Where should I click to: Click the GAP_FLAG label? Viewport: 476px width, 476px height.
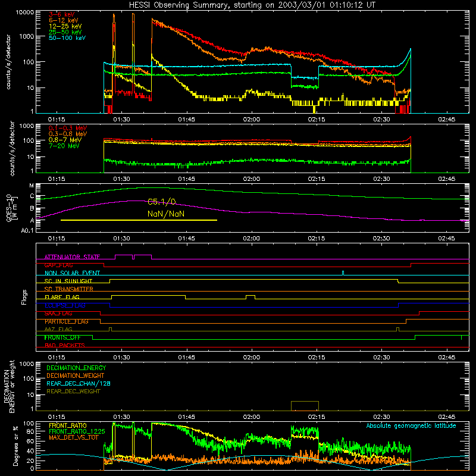58,265
